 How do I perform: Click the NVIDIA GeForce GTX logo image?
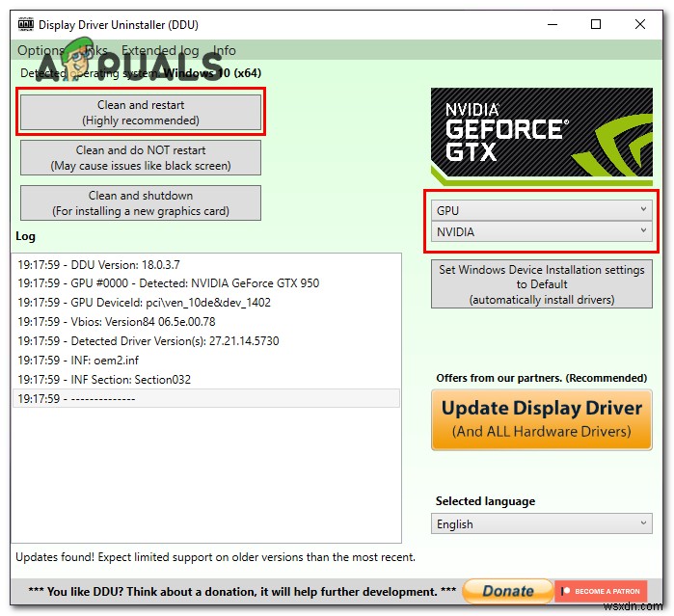(x=541, y=136)
